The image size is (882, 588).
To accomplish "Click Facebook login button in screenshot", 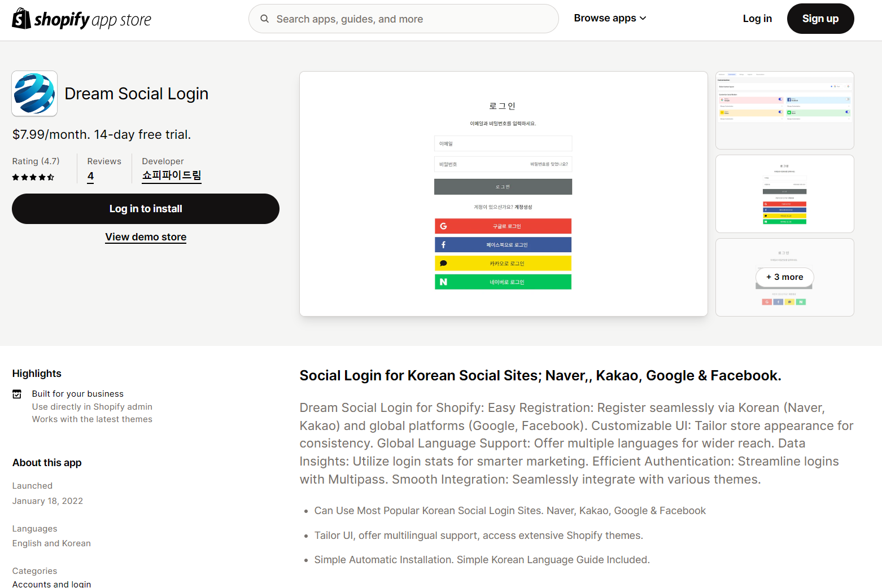I will [x=503, y=245].
